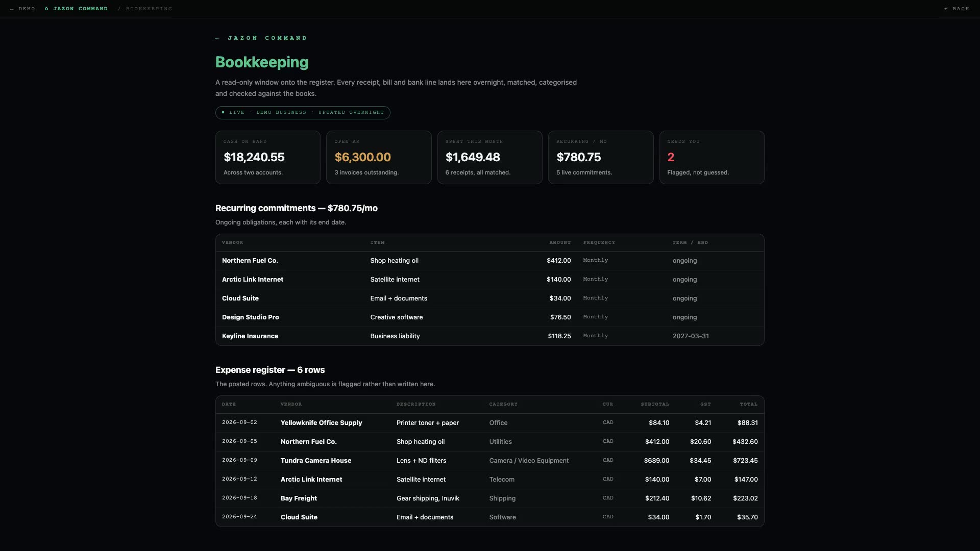Select the Spent This Month $1,649.48 card

490,157
